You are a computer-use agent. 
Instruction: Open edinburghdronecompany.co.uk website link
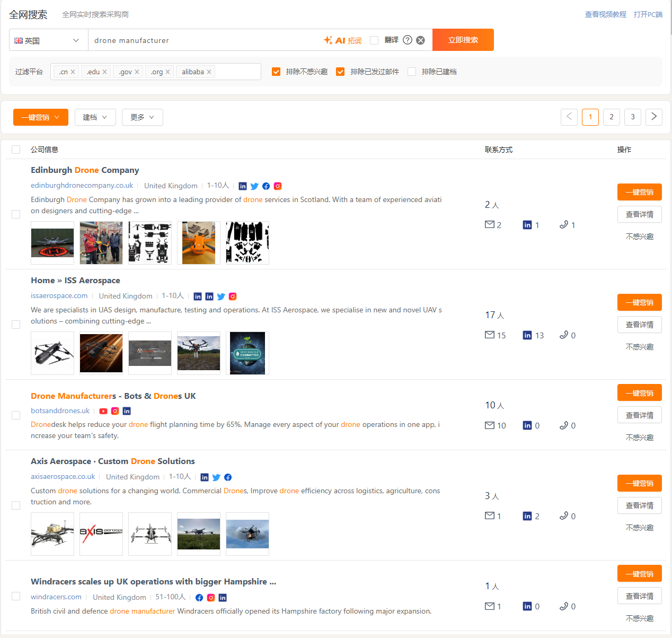click(x=82, y=186)
